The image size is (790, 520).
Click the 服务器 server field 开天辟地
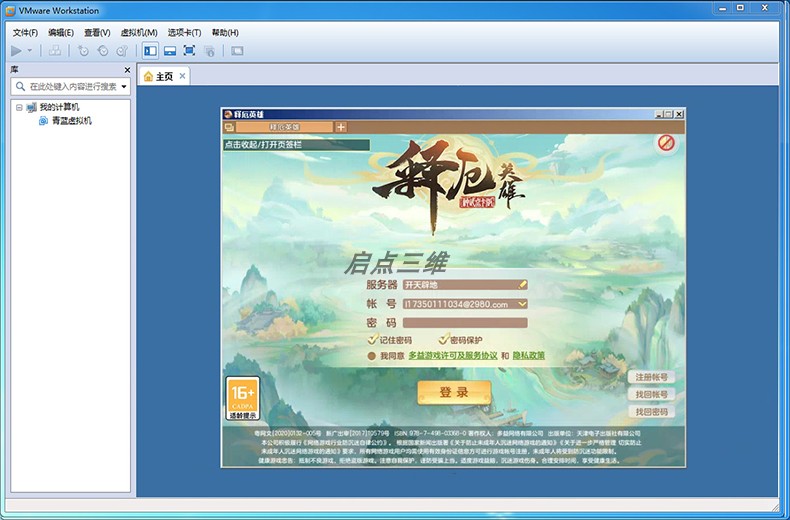pos(465,285)
